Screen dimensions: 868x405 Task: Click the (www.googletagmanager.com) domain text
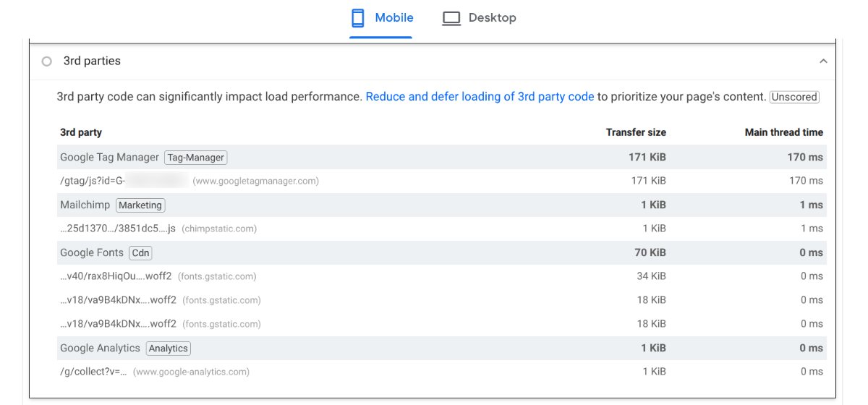[255, 181]
